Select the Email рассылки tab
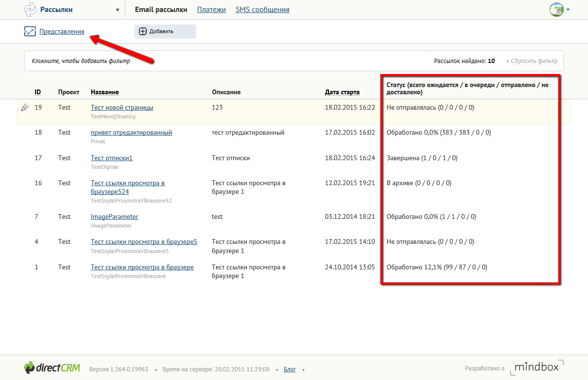Screen dimensions: 588x380 161,10
